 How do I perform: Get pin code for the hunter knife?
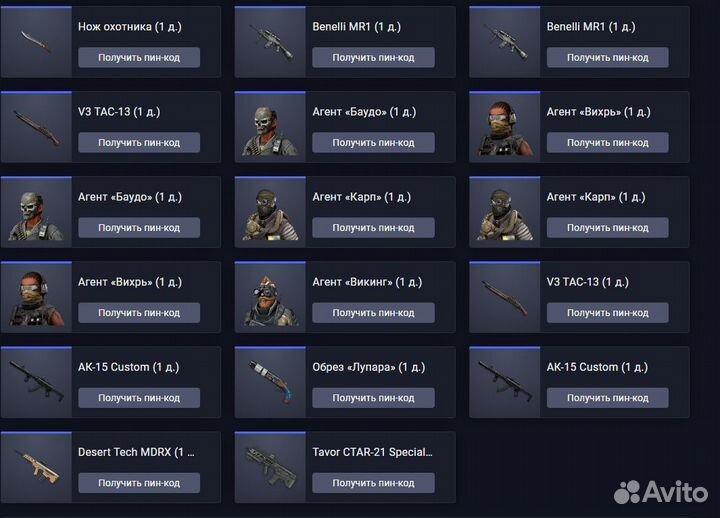139,57
